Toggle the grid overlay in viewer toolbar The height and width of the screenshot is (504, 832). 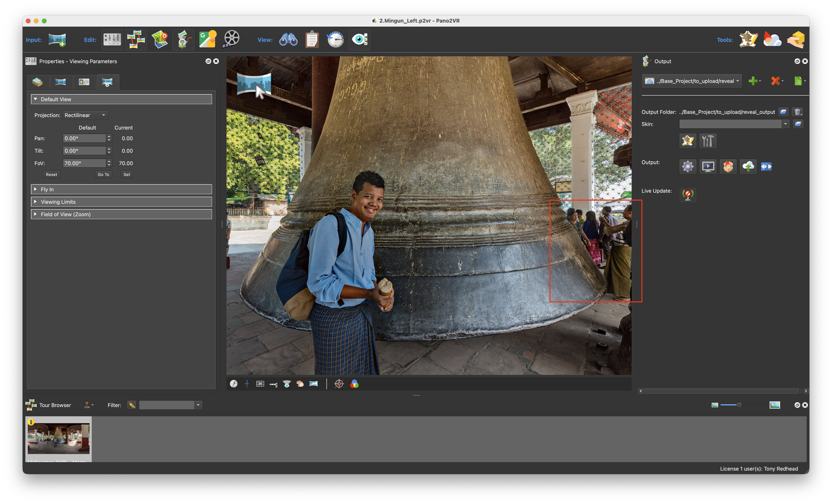[260, 384]
